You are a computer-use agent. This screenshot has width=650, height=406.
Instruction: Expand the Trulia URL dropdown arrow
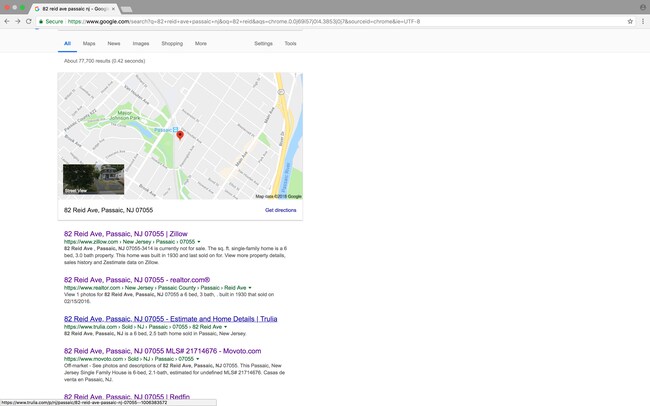pyautogui.click(x=226, y=327)
